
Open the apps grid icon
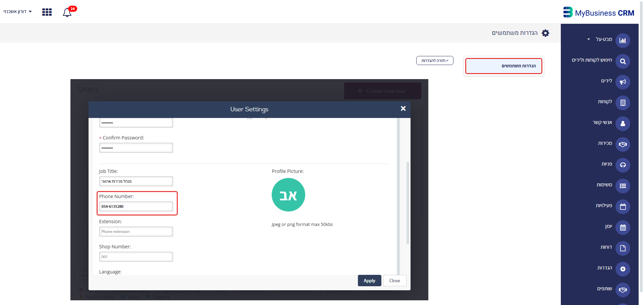click(x=47, y=12)
